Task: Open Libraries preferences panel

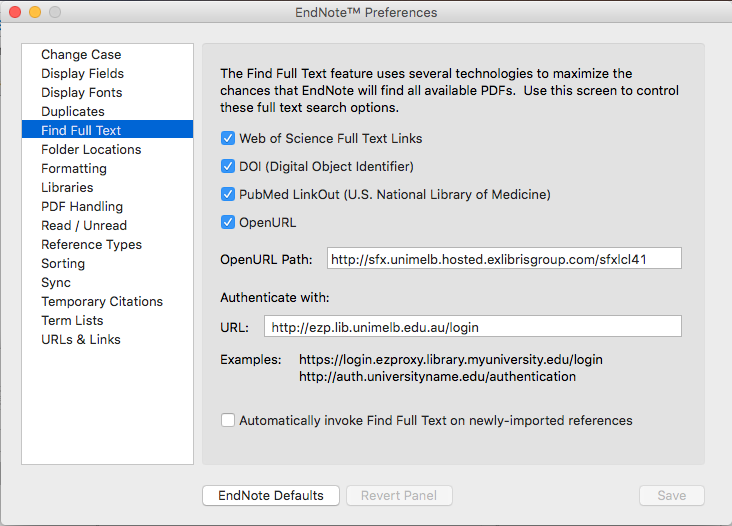Action: point(67,188)
